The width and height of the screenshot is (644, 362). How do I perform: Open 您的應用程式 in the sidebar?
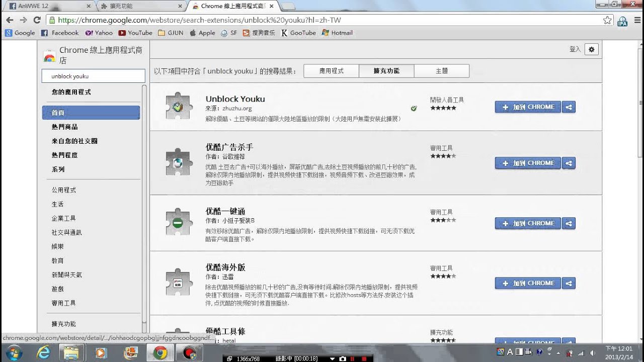click(71, 92)
